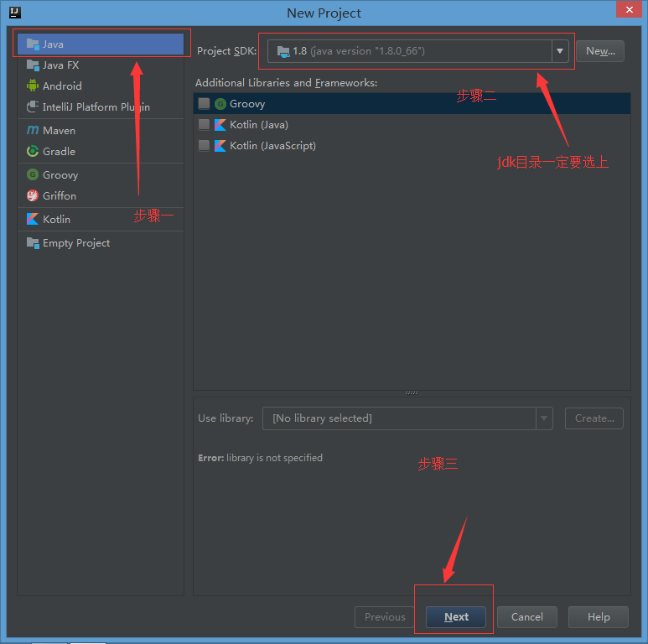Expand the Use library combo box
The width and height of the screenshot is (648, 644).
tap(544, 418)
